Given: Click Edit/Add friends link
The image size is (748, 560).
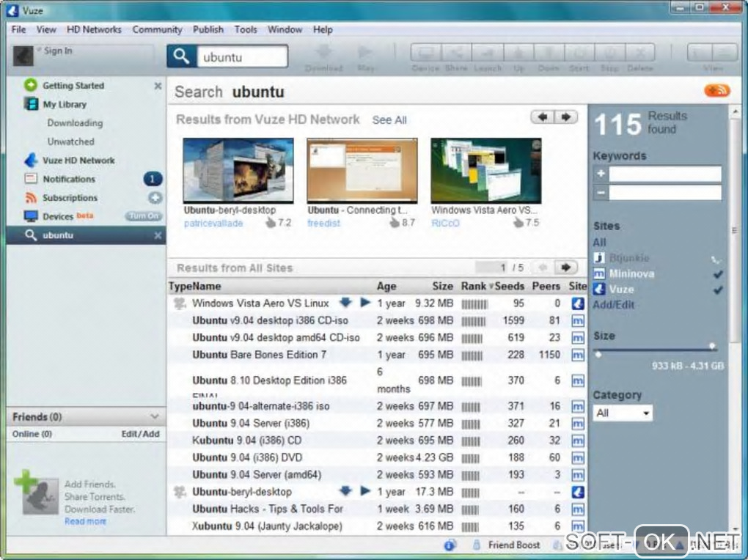Looking at the screenshot, I should (x=140, y=434).
